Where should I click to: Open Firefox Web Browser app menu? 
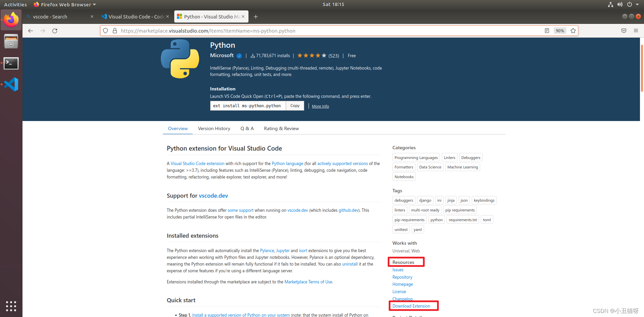click(65, 4)
